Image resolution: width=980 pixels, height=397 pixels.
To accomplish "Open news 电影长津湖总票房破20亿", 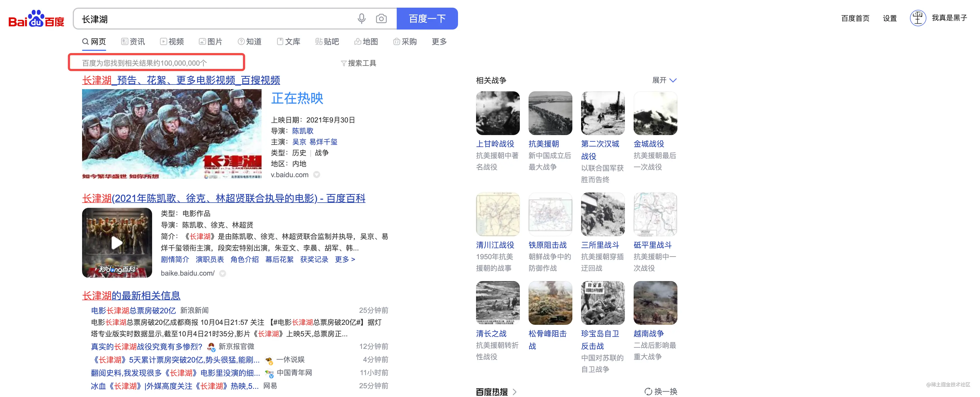I will pyautogui.click(x=134, y=311).
